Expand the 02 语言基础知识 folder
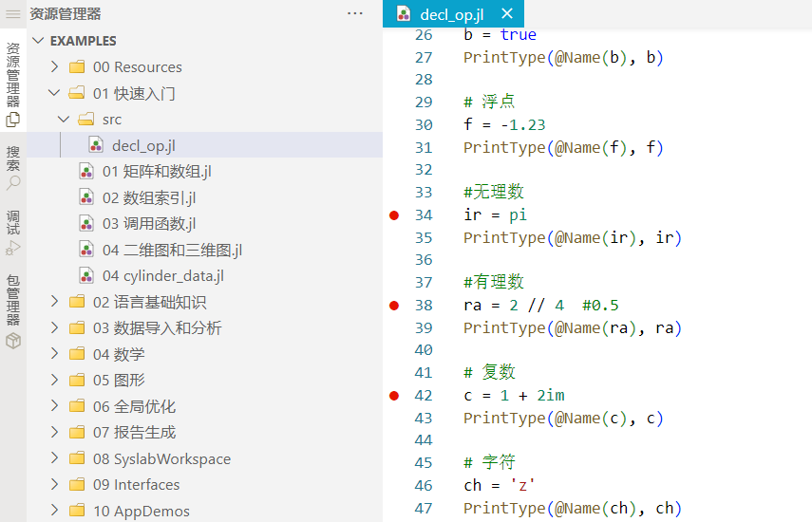Screen dimensions: 812x522 coord(54,302)
